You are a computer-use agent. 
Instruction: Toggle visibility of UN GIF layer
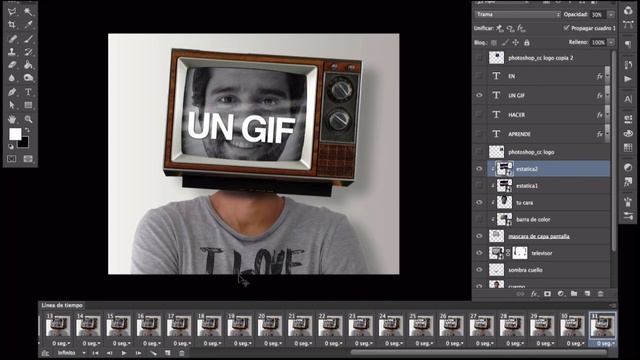click(x=479, y=95)
